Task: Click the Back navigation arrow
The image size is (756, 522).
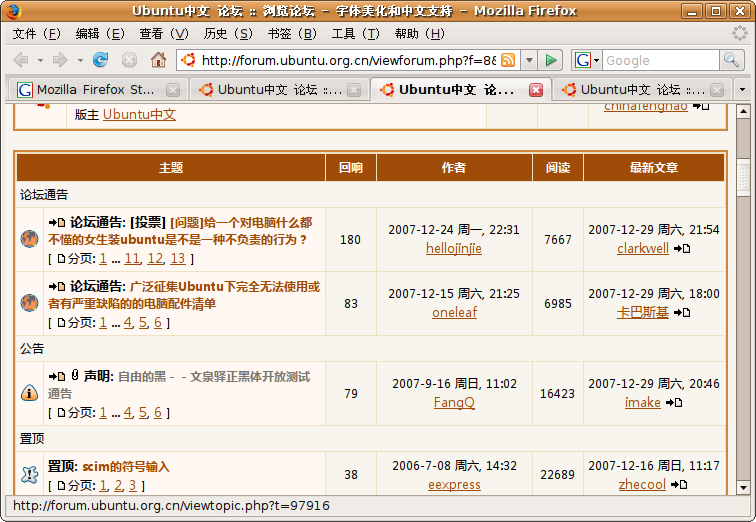Action: coord(21,60)
